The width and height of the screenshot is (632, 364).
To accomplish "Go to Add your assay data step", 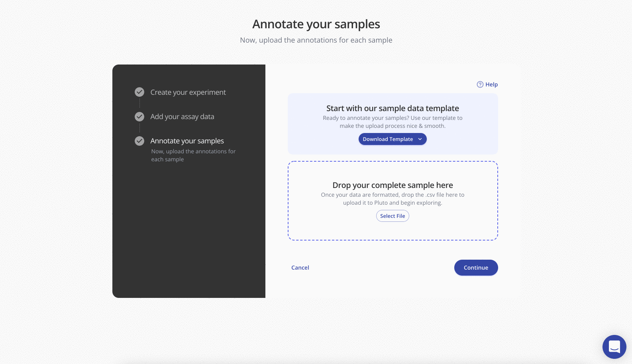I will click(x=182, y=117).
